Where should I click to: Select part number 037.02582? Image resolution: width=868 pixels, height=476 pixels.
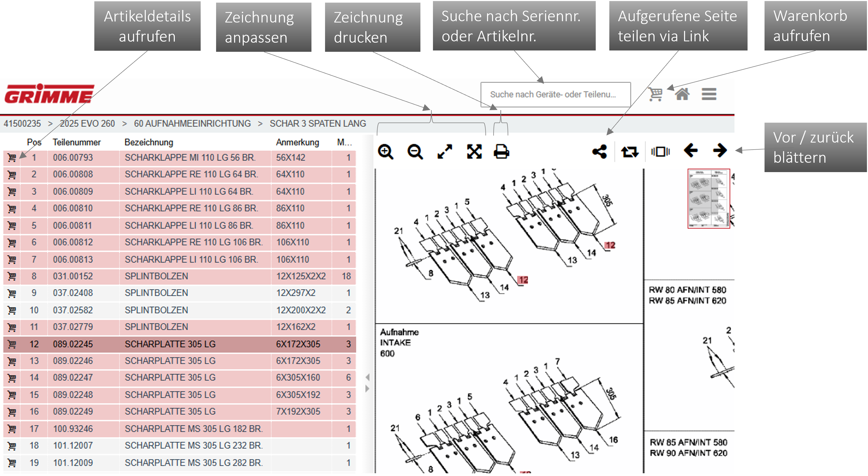pyautogui.click(x=73, y=310)
